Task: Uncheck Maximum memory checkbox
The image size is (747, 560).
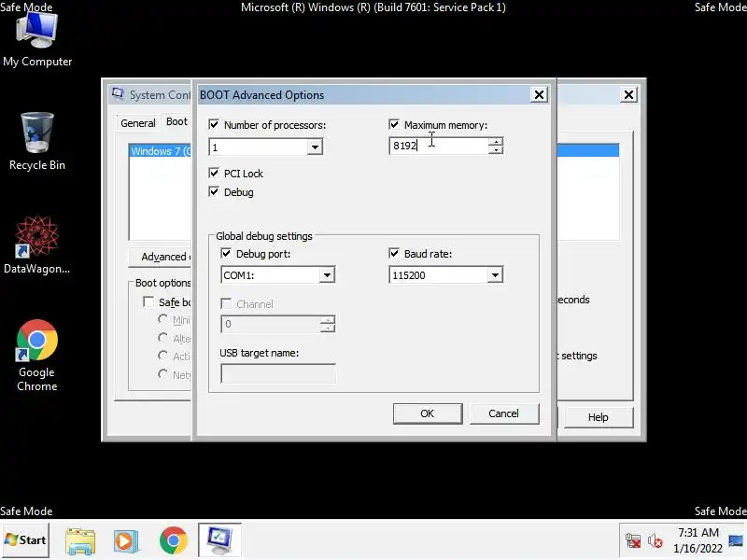Action: [394, 125]
